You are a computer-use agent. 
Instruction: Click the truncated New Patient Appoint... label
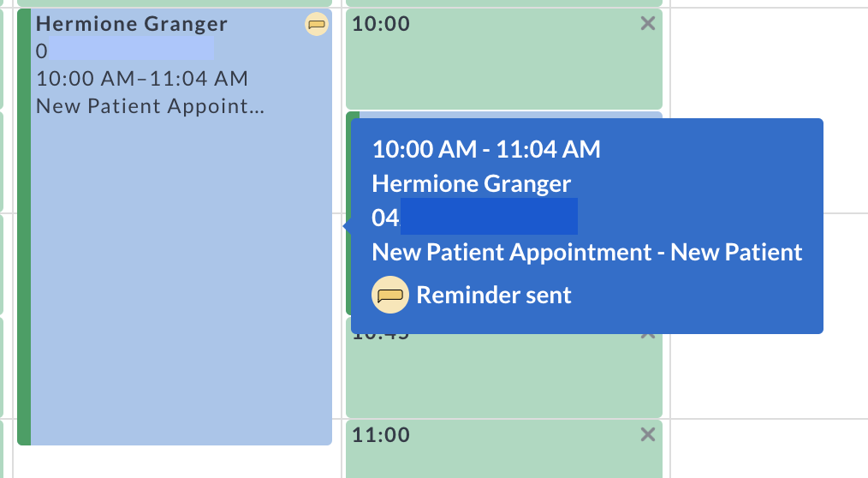[x=150, y=105]
